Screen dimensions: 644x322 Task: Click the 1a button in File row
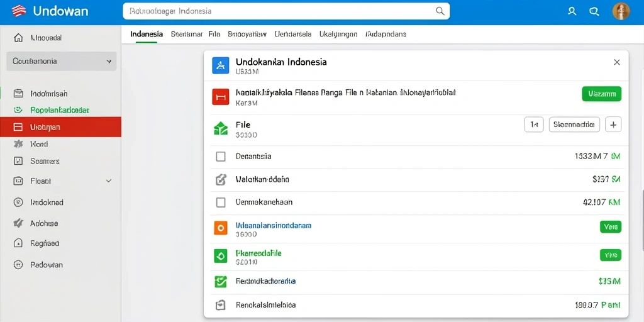click(x=534, y=125)
